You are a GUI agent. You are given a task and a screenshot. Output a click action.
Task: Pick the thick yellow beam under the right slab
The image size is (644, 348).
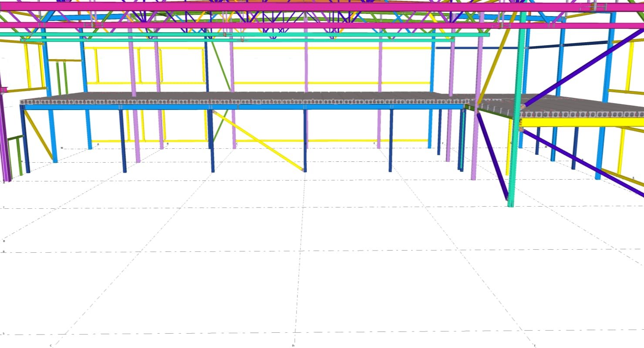(579, 122)
